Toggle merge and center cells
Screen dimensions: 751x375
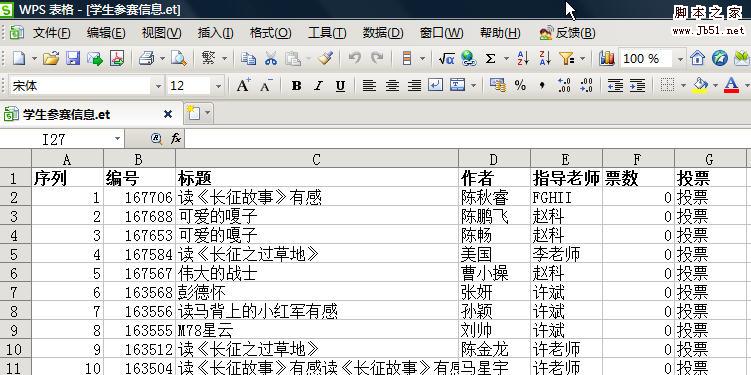pyautogui.click(x=458, y=86)
